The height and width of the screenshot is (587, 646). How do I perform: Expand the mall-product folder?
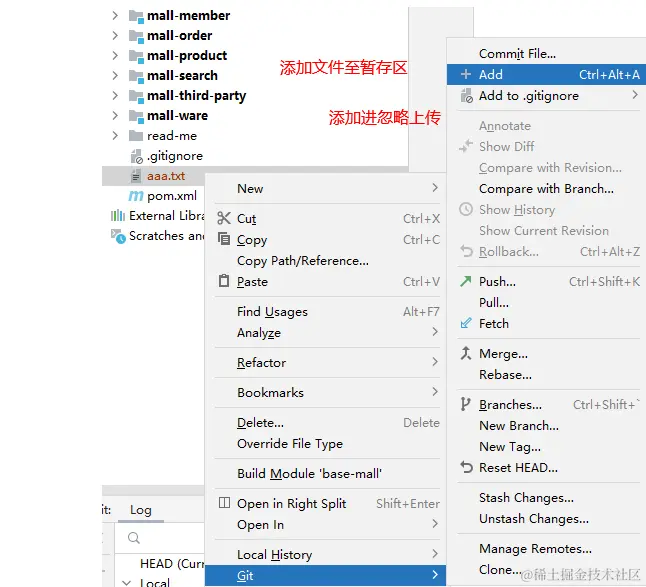pos(115,56)
